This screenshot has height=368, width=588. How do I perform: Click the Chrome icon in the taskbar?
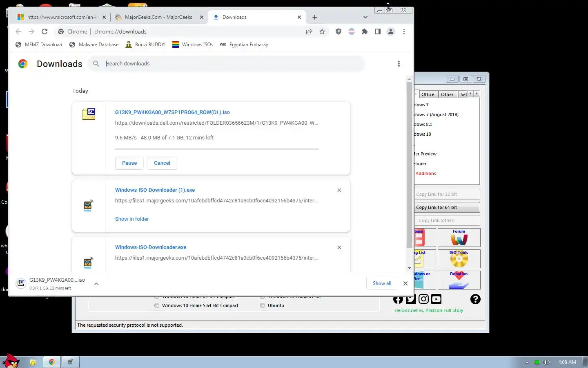[52, 362]
